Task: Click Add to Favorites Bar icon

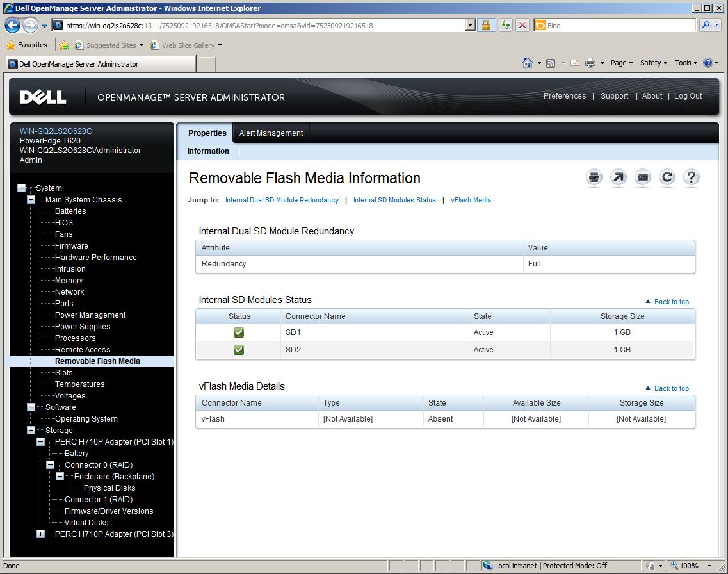Action: click(64, 45)
